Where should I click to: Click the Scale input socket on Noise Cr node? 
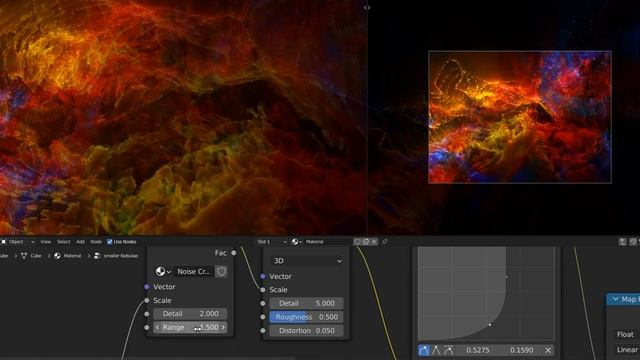[x=147, y=300]
